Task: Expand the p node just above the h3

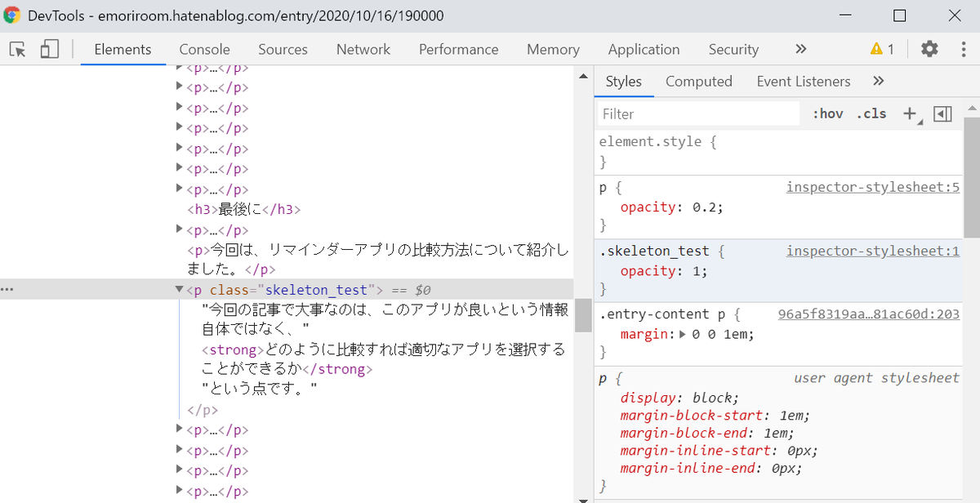Action: pos(180,189)
